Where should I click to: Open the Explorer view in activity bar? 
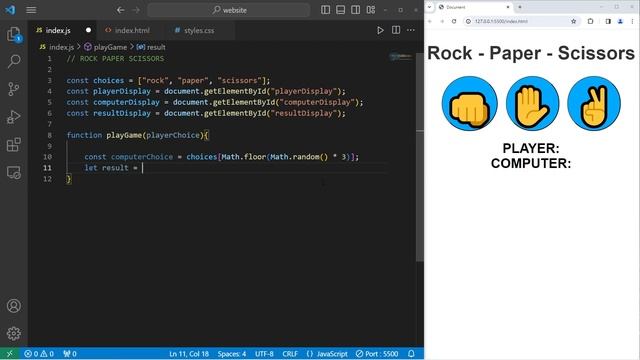coord(14,34)
